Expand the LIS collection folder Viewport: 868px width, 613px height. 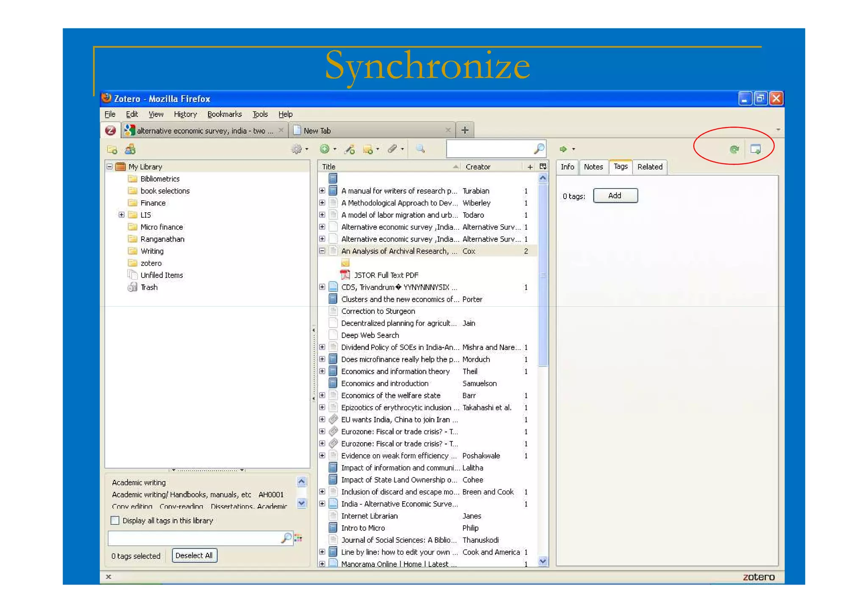pos(122,215)
